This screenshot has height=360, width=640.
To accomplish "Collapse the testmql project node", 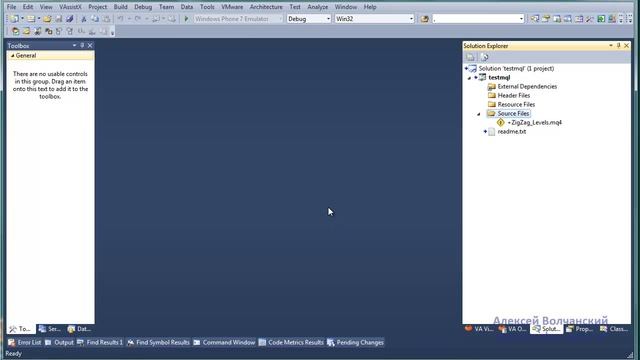I will pos(469,78).
